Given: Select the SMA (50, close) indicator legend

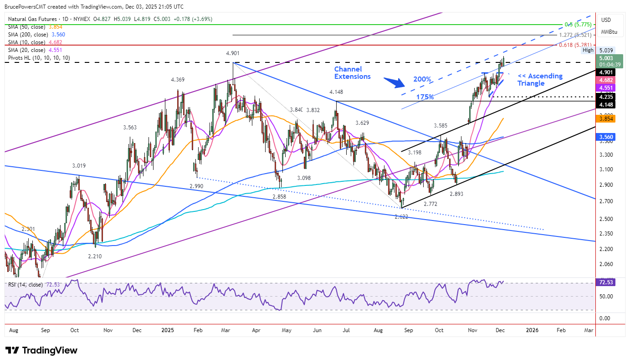Looking at the screenshot, I should [x=27, y=27].
